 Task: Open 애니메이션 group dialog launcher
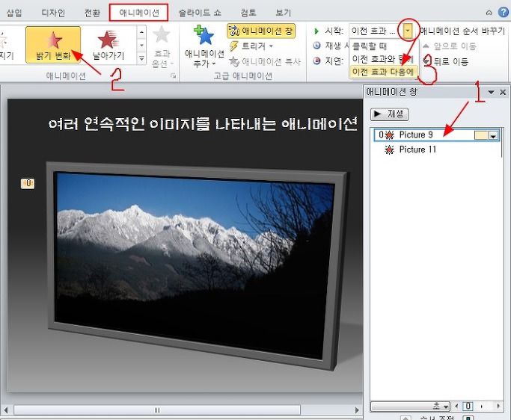pos(173,75)
